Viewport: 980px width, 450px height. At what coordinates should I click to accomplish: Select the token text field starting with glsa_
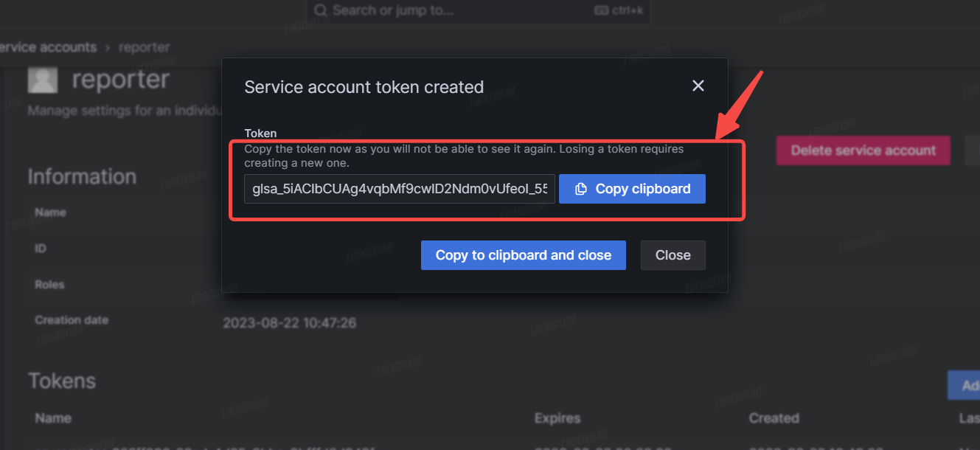coord(399,189)
